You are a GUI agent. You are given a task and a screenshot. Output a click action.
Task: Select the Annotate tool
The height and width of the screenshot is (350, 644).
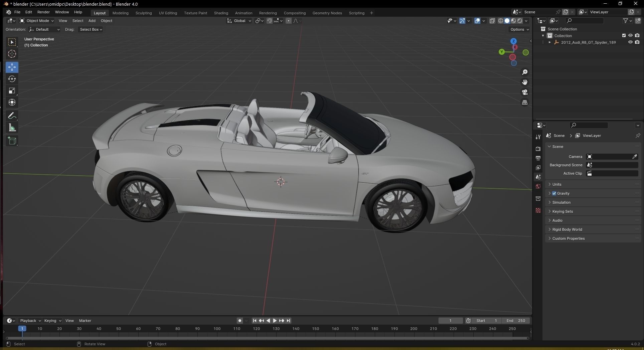click(12, 116)
